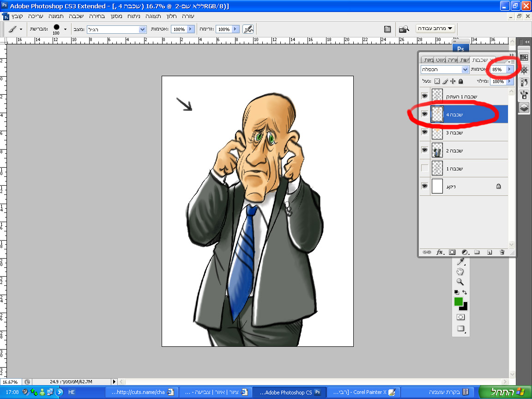This screenshot has height=399, width=532.
Task: Open the flow 100% slider arrow
Action: click(236, 29)
